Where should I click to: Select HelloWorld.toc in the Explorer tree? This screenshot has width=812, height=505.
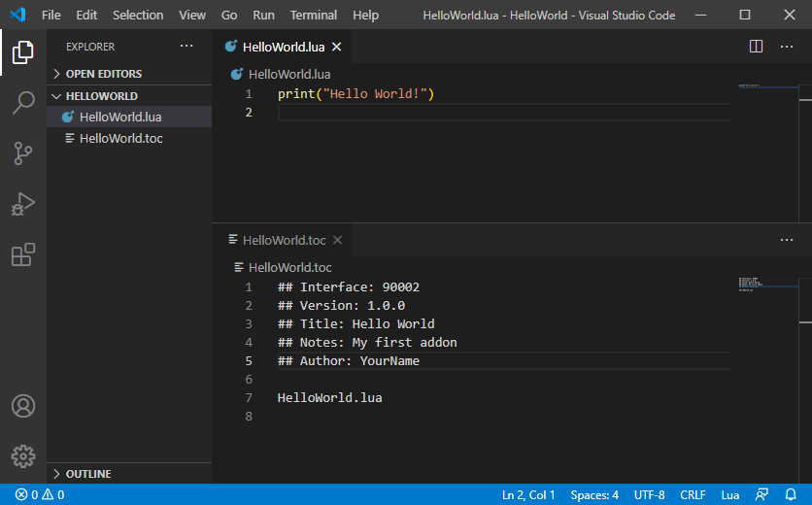pos(120,138)
